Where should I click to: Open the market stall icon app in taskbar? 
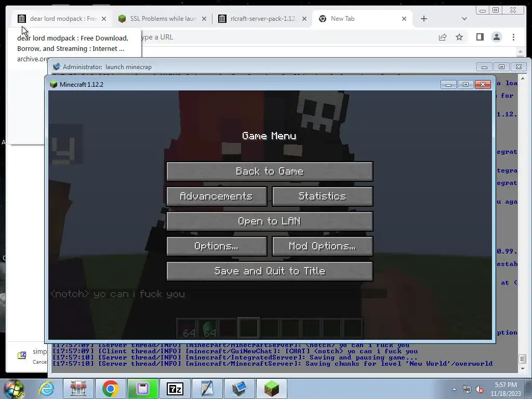coord(78,389)
